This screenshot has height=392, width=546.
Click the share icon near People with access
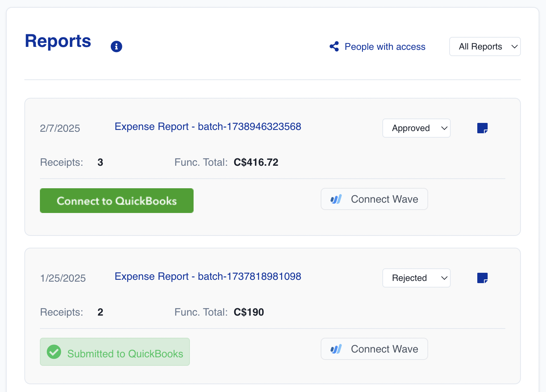pos(334,47)
